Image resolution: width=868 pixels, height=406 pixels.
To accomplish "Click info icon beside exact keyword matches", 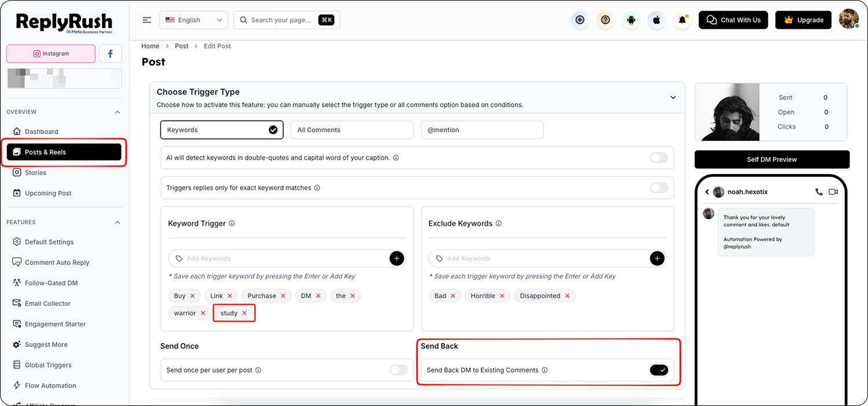I will tap(317, 188).
